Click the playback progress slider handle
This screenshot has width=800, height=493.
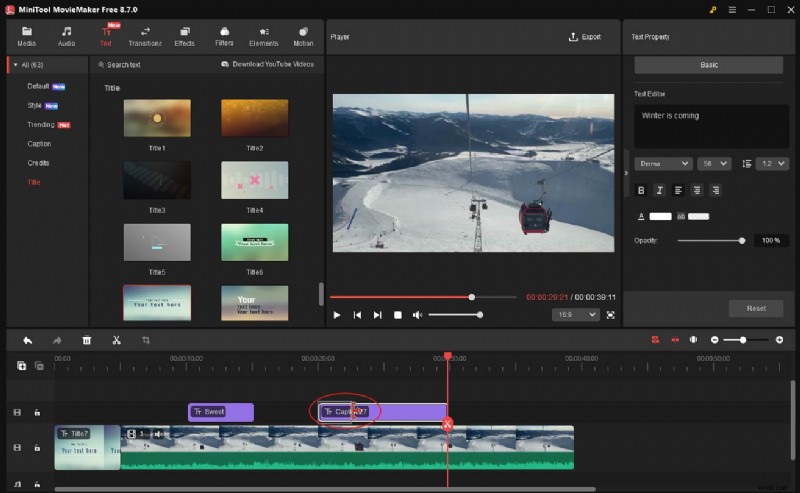coord(471,297)
